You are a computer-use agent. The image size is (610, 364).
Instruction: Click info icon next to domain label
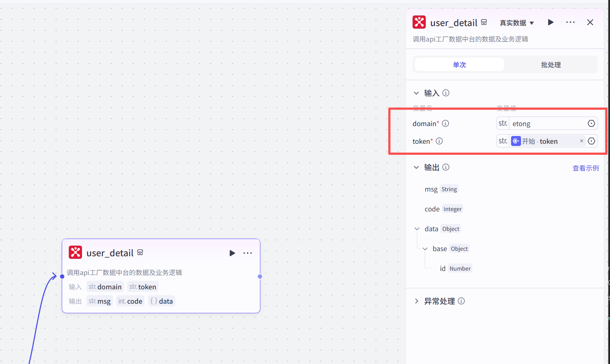click(445, 124)
